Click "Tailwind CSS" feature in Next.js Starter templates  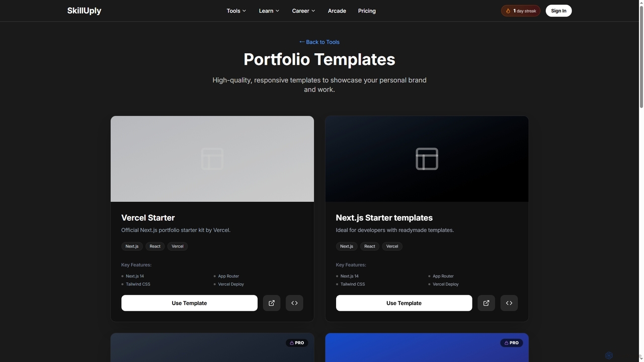click(353, 284)
